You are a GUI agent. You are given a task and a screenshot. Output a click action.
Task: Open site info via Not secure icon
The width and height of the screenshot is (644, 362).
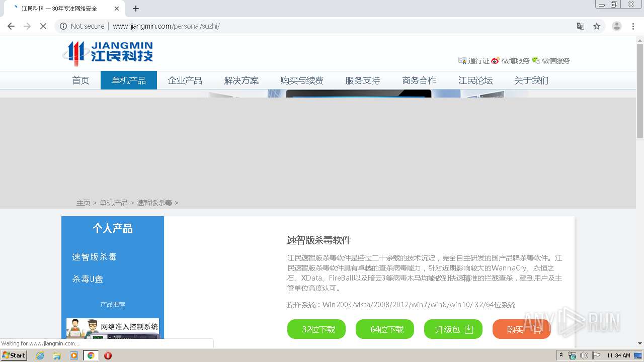[x=63, y=26]
